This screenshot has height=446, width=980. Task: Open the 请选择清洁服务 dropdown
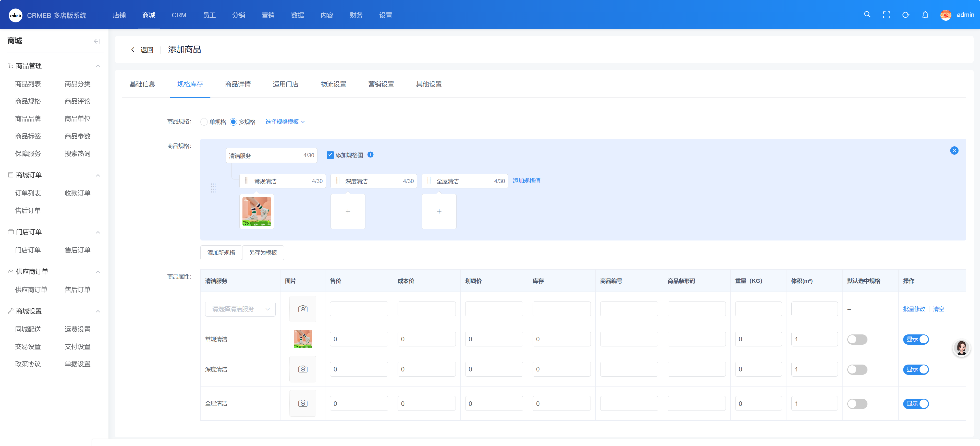tap(240, 309)
